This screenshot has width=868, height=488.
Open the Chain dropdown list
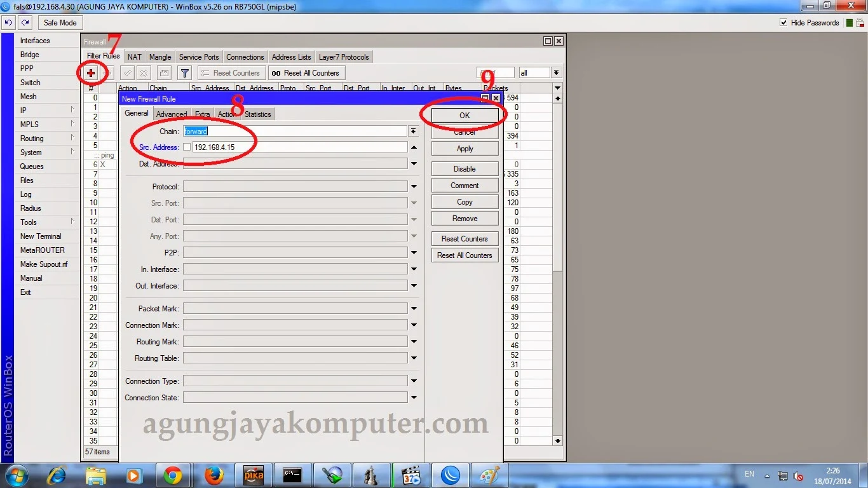pyautogui.click(x=414, y=131)
